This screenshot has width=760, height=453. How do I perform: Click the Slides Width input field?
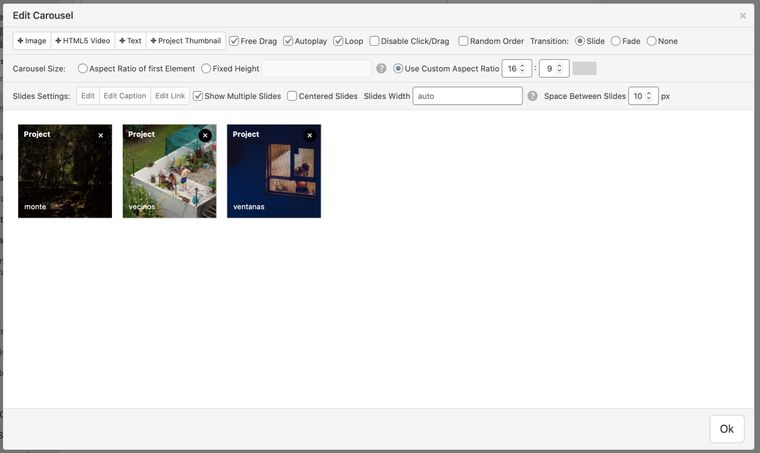(x=468, y=96)
